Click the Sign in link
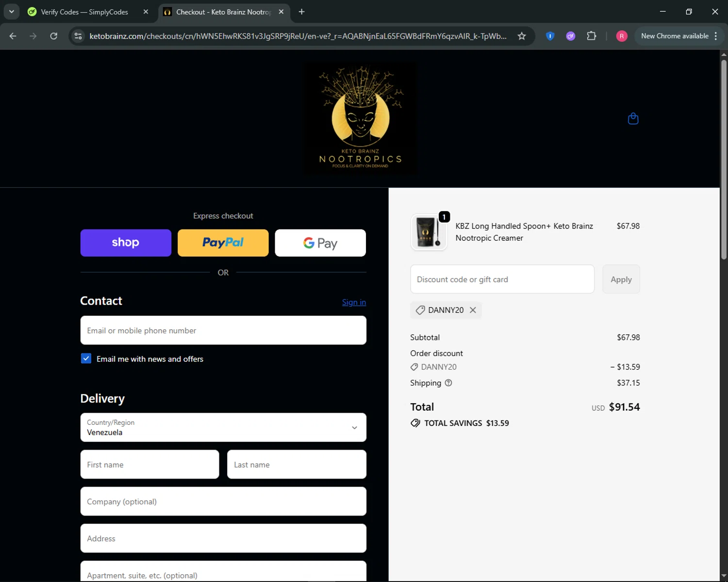This screenshot has width=728, height=582. (x=354, y=302)
